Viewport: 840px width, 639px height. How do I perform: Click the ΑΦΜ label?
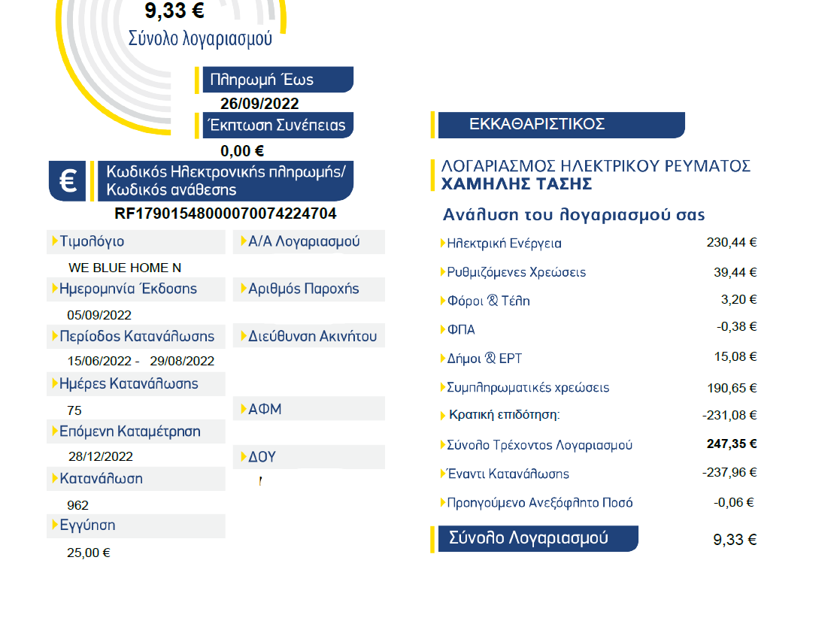pos(265,409)
